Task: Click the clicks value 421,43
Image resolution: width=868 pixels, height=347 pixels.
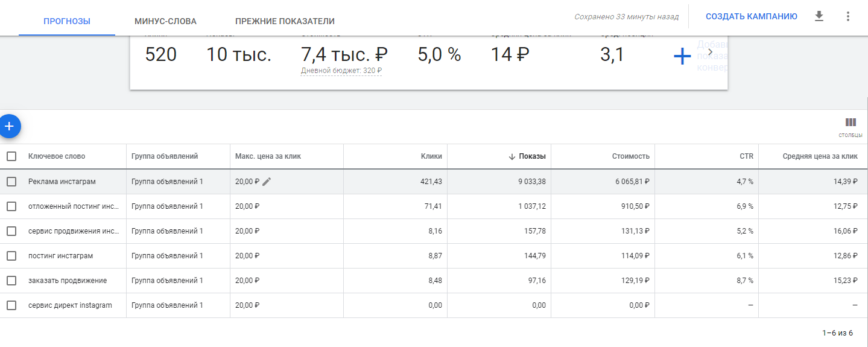Action: pos(431,182)
